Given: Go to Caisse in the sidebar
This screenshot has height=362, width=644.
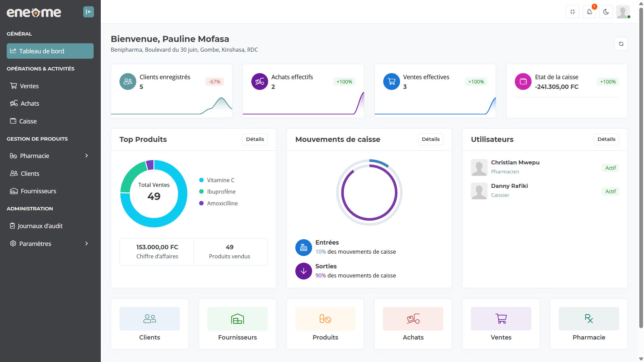Looking at the screenshot, I should [x=28, y=121].
